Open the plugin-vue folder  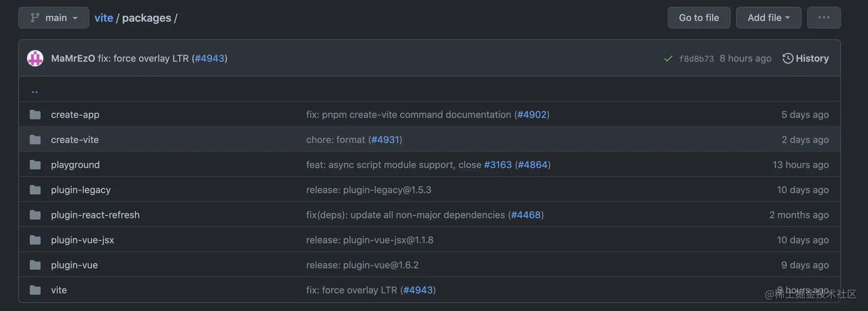[x=75, y=265]
